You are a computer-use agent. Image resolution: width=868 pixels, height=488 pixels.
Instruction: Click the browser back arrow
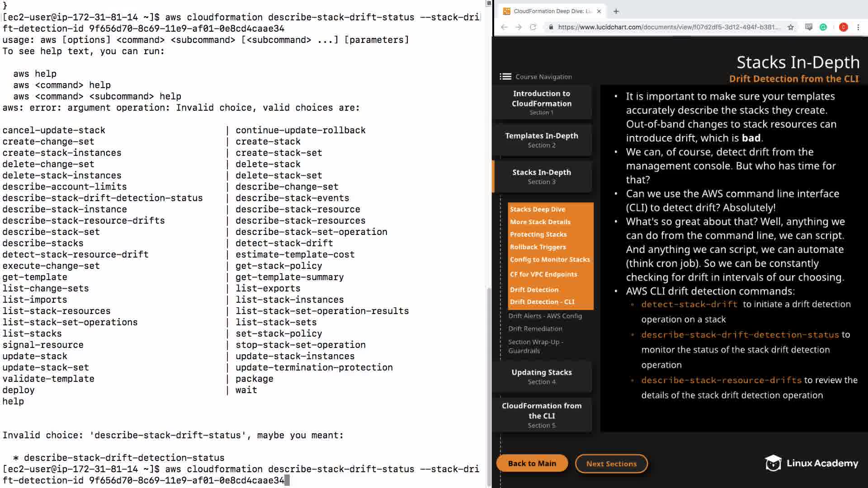tap(504, 27)
